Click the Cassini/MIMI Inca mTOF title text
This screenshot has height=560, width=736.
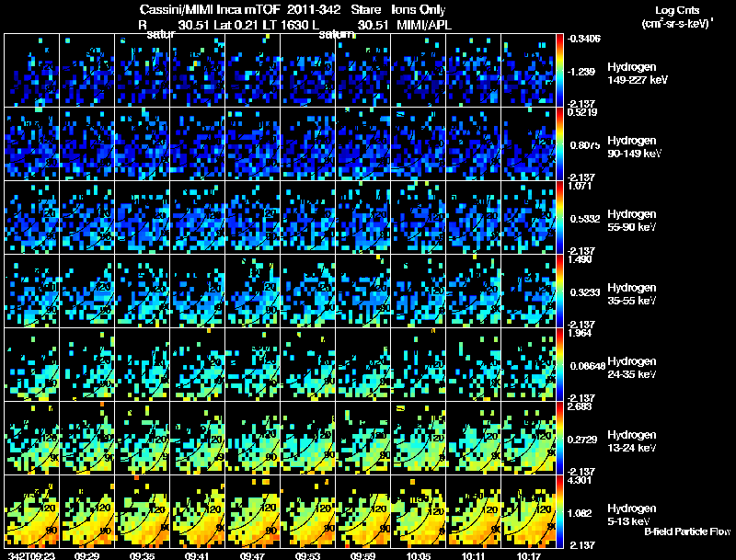point(210,9)
